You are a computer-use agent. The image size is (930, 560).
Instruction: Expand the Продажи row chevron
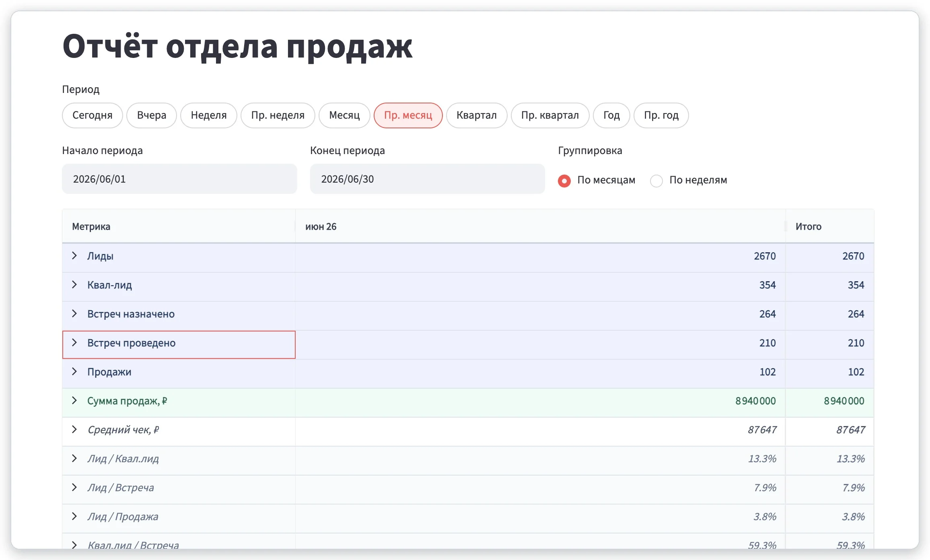(74, 372)
